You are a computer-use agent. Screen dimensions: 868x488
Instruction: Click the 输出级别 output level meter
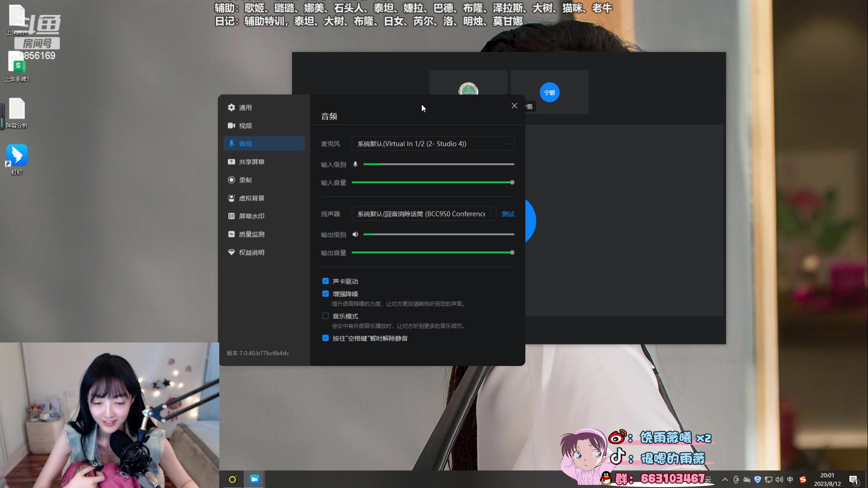pyautogui.click(x=439, y=235)
